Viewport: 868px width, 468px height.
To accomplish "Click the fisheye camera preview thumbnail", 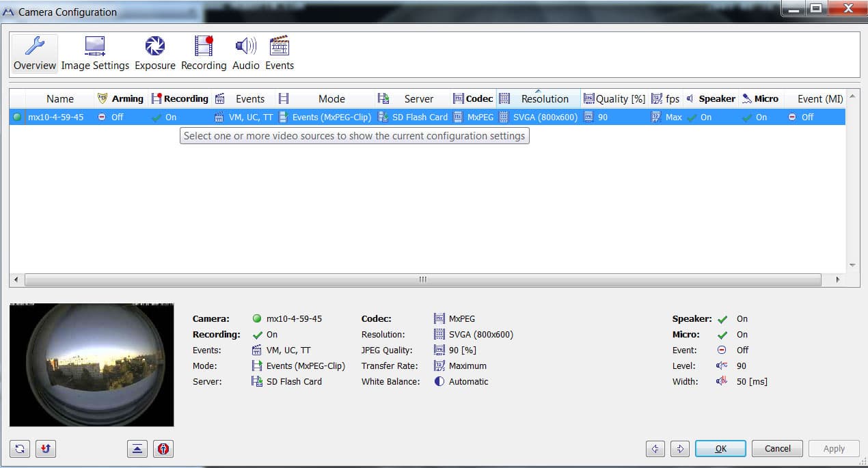I will (92, 365).
